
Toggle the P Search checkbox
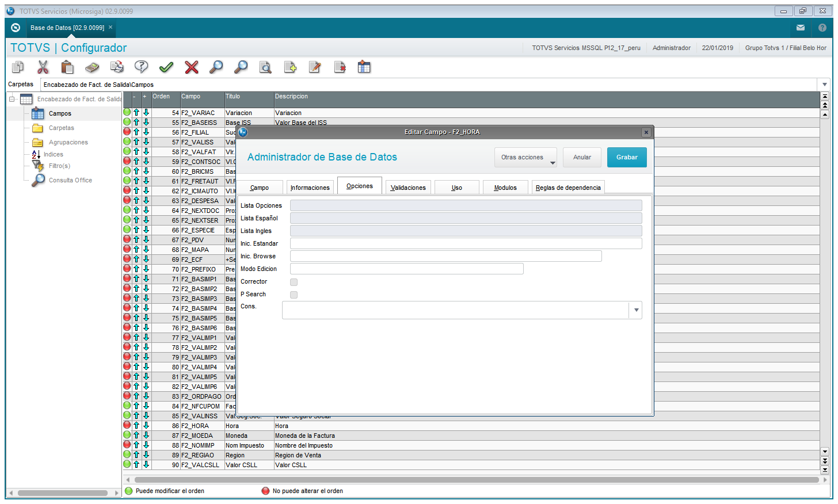294,295
